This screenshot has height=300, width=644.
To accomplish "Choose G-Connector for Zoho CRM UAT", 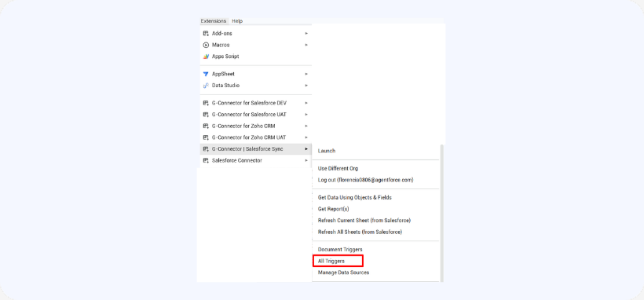I will (256, 137).
